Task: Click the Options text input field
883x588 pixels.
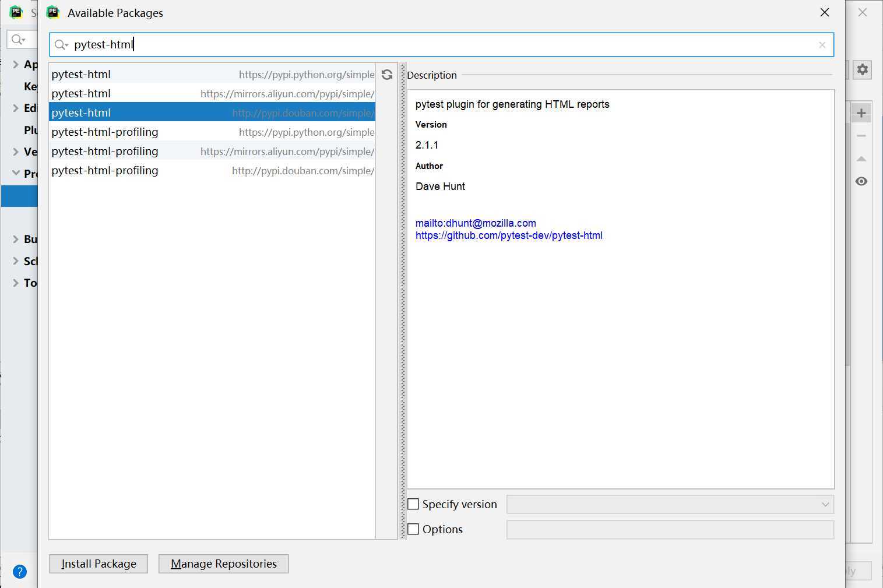Action: coord(670,530)
